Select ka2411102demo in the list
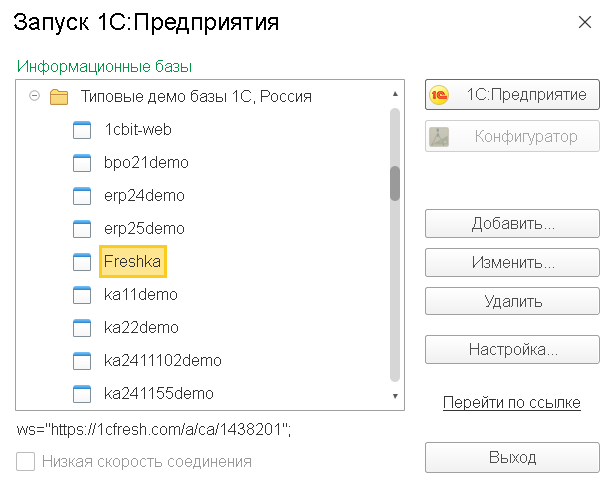The width and height of the screenshot is (610, 481). tap(163, 361)
